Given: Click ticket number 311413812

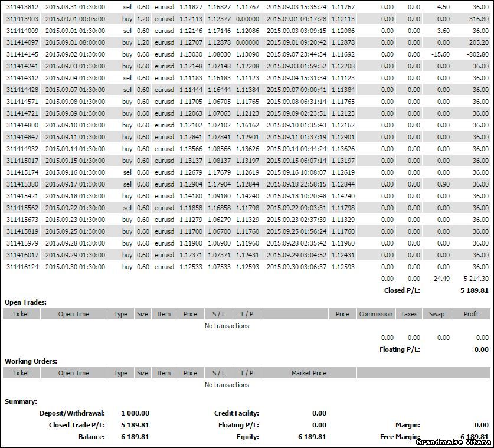Looking at the screenshot, I should pos(22,7).
